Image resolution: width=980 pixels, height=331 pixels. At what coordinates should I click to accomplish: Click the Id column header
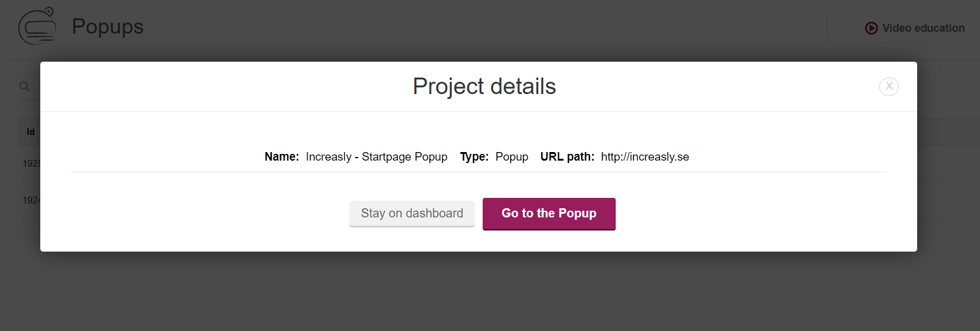pos(31,132)
